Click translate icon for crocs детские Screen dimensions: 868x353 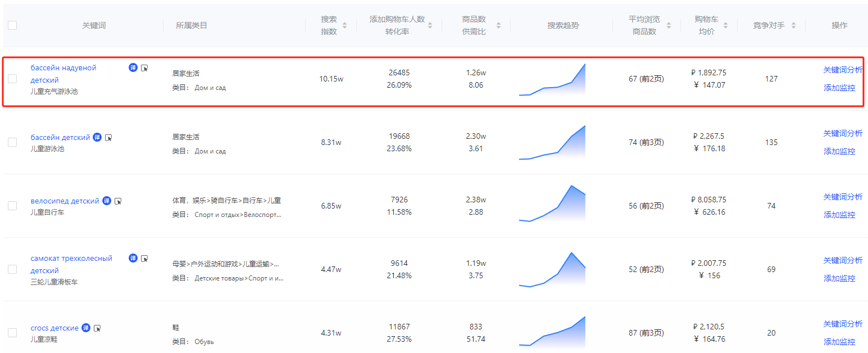pos(86,328)
